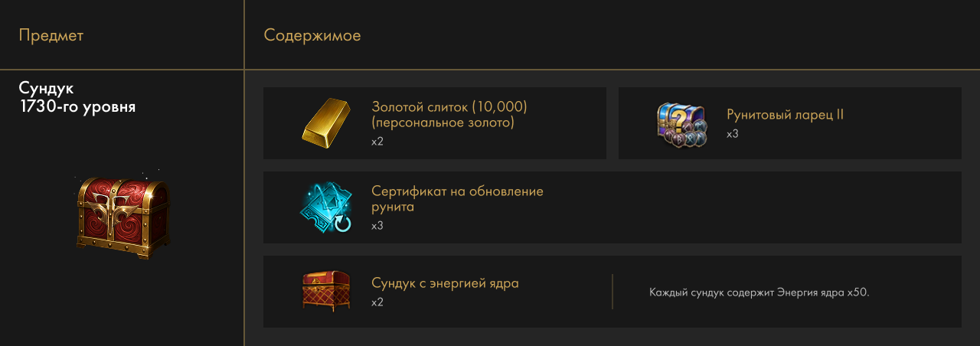Select the 'Рунитовый ларец II' label
Screen dimensions: 980x346
786,115
